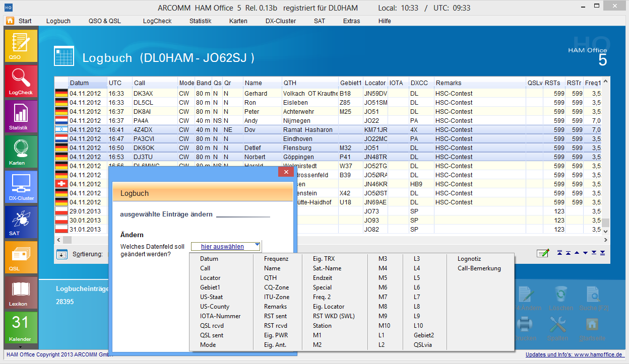This screenshot has height=364, width=629.
Task: Open the Extras menu
Action: 352,21
